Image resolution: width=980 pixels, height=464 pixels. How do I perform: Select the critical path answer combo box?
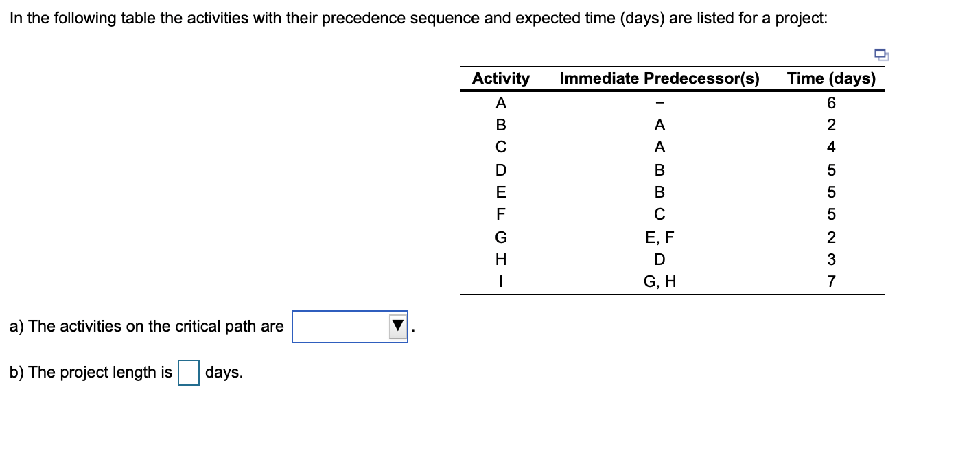350,327
